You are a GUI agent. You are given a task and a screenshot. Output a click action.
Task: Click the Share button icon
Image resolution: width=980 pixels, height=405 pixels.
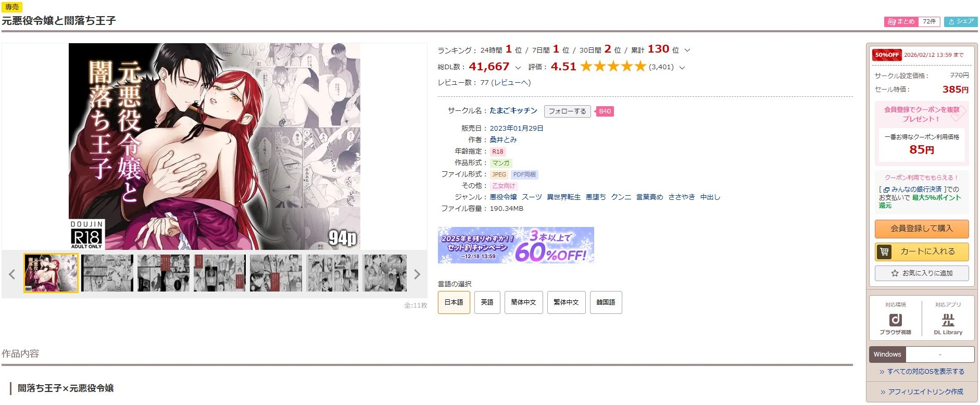tap(951, 22)
